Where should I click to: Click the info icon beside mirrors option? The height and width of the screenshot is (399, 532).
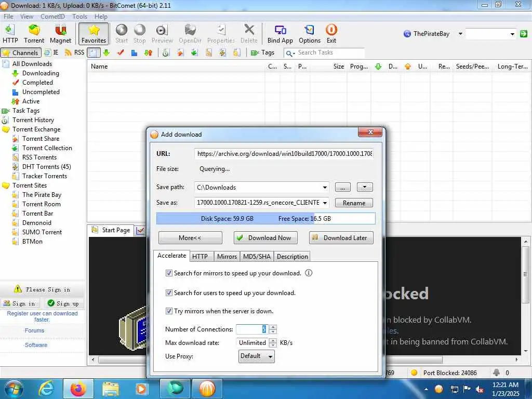[309, 273]
